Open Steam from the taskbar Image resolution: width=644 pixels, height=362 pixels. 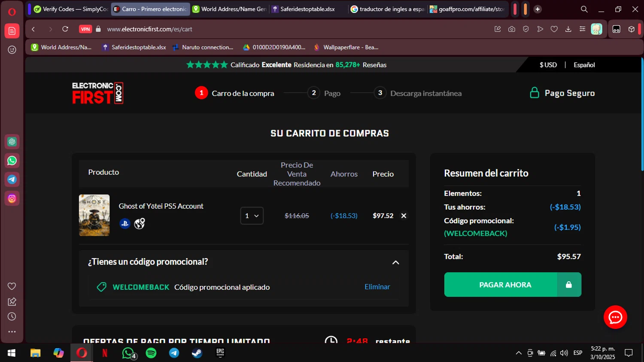[x=197, y=353]
